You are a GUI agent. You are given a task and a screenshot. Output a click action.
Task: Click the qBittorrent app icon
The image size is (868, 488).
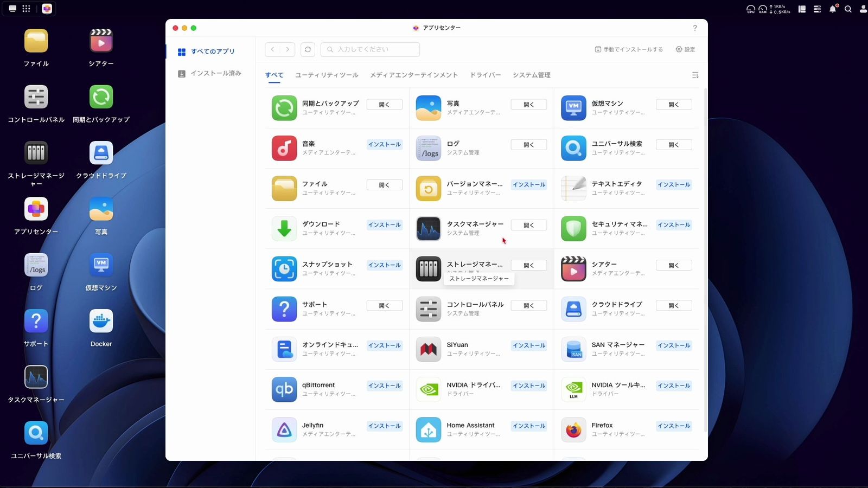point(284,389)
